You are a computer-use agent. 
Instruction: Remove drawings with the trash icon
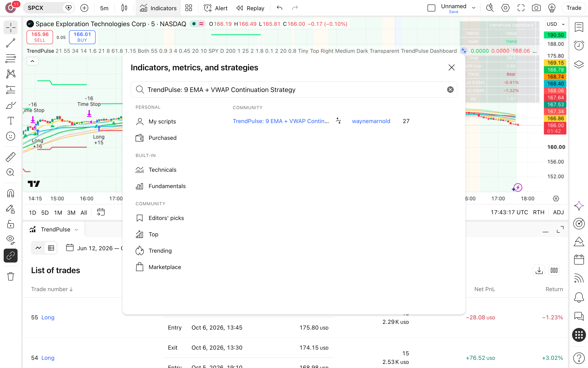tap(10, 276)
